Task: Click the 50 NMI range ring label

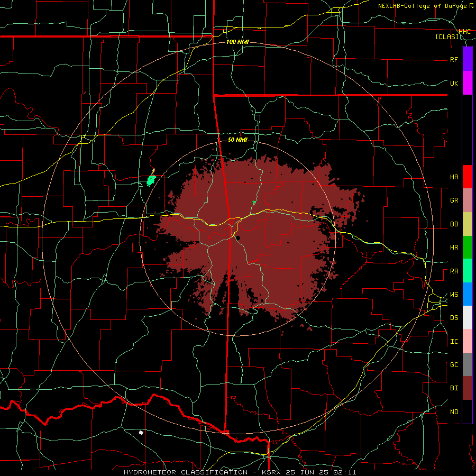Action: [x=237, y=140]
